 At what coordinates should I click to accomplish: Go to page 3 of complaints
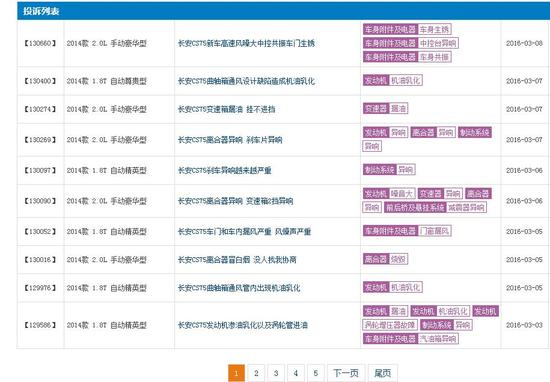(276, 373)
